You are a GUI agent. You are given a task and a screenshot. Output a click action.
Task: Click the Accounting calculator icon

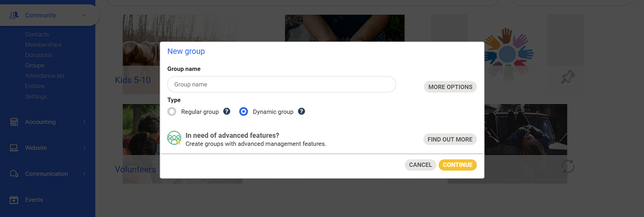click(14, 122)
